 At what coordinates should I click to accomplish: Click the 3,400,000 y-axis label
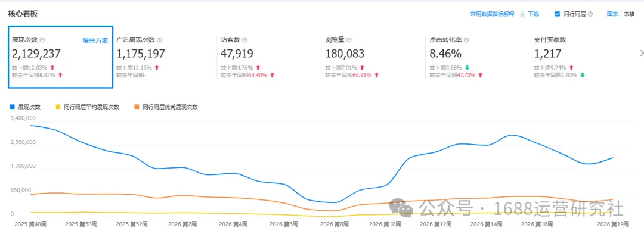point(23,118)
